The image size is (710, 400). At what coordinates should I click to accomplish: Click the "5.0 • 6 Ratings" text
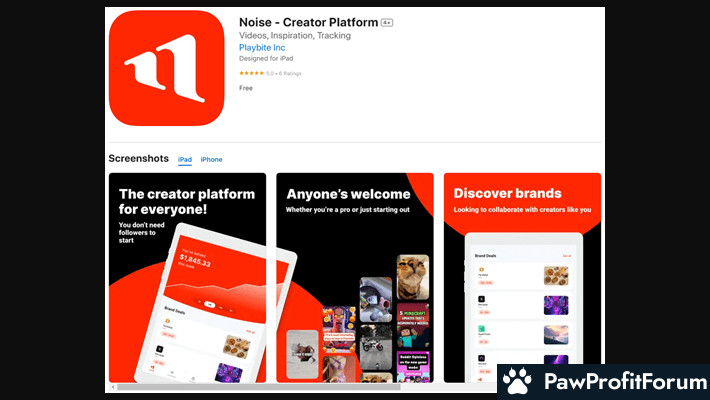[x=283, y=73]
